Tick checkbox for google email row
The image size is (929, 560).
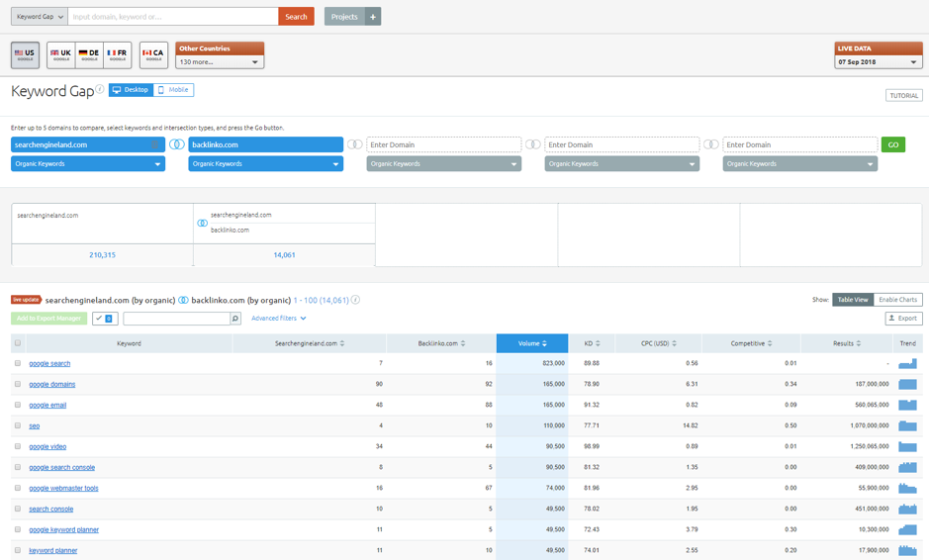pyautogui.click(x=18, y=405)
